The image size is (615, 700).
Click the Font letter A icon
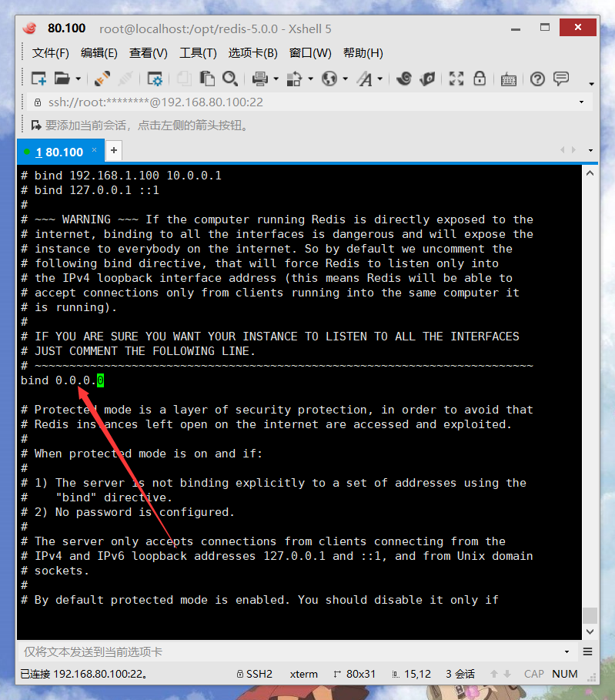[365, 79]
